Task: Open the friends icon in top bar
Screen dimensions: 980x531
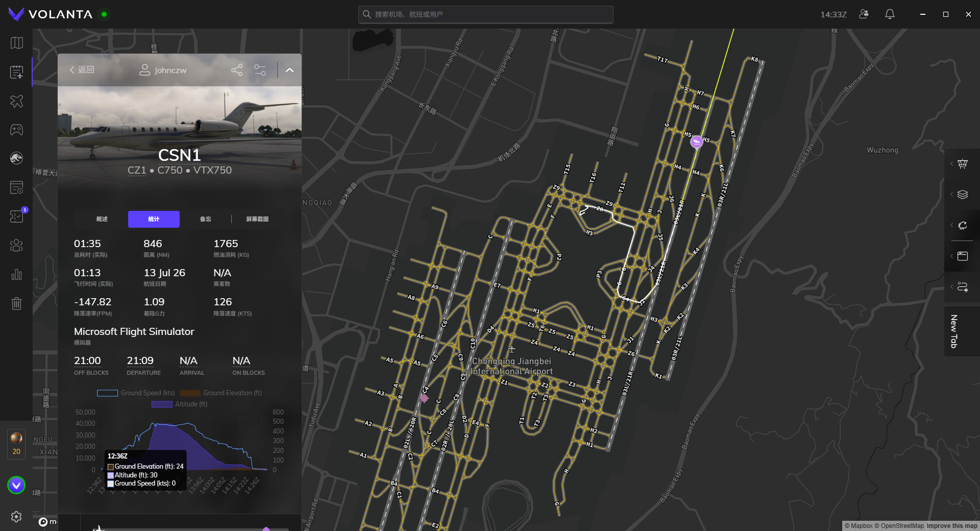Action: [x=864, y=14]
